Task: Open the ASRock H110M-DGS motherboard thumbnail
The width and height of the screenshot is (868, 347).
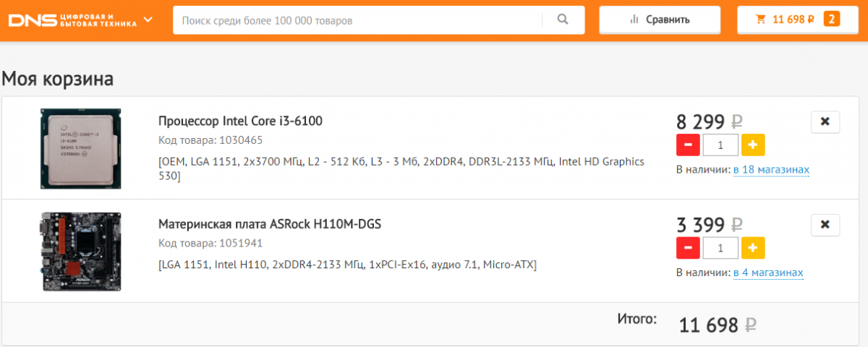Action: 80,252
